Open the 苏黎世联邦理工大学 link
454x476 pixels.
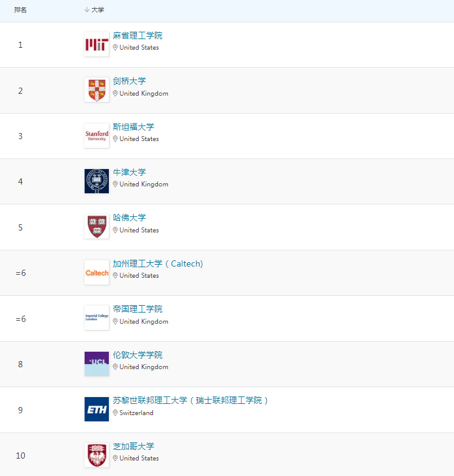[x=190, y=400]
